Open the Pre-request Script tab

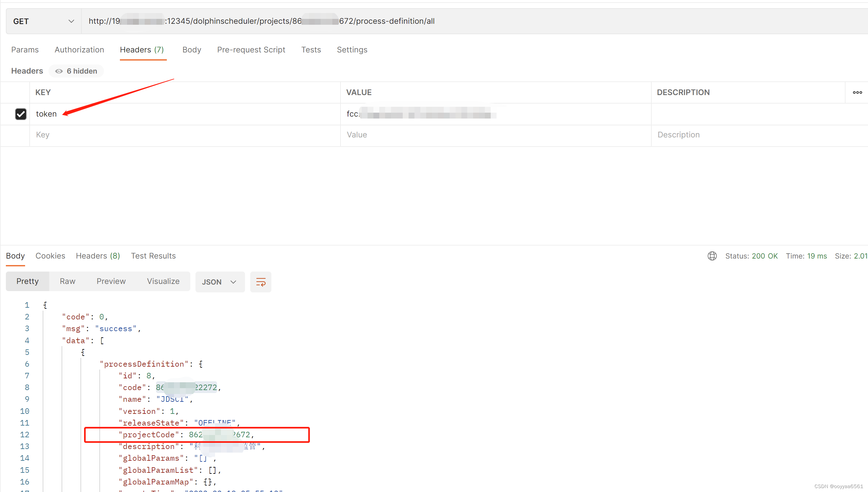(x=251, y=50)
